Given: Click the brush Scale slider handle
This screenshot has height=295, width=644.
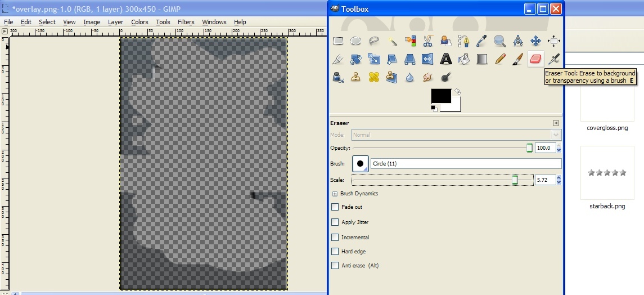Looking at the screenshot, I should pos(515,180).
